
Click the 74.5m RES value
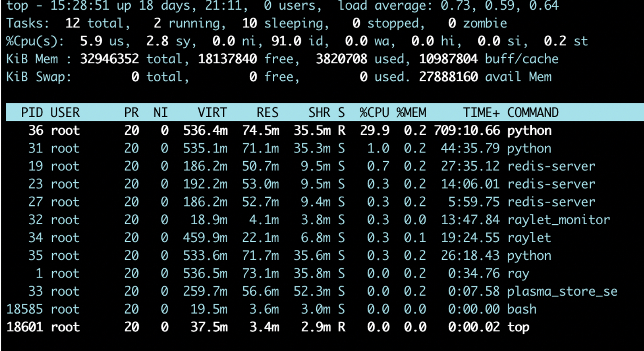[x=260, y=131]
